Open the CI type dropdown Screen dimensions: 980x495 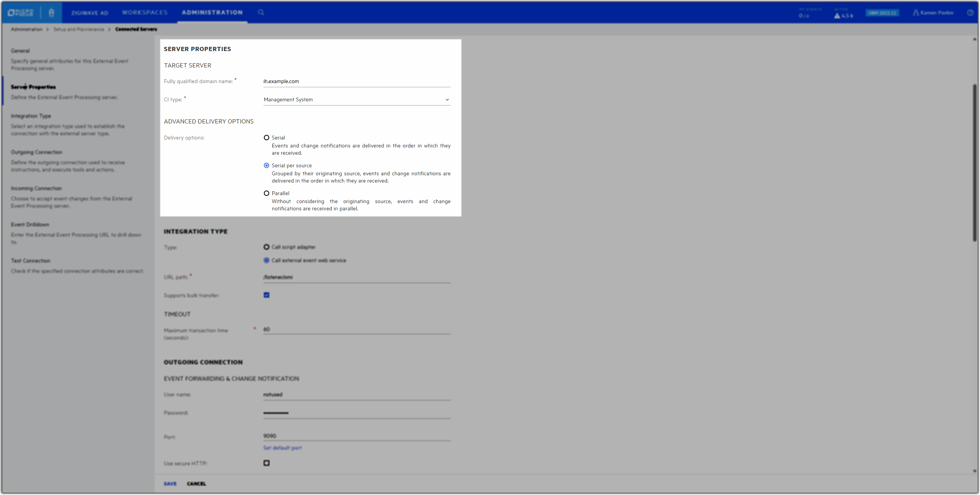point(447,99)
